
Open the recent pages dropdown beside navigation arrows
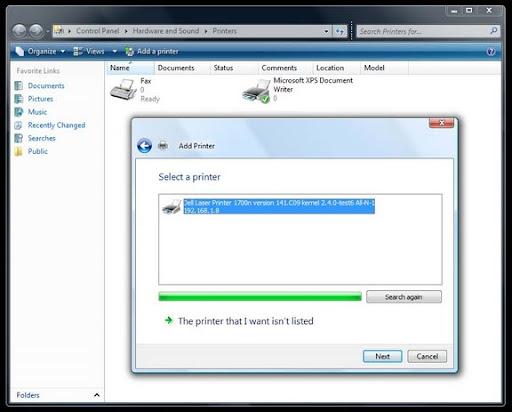click(x=48, y=32)
